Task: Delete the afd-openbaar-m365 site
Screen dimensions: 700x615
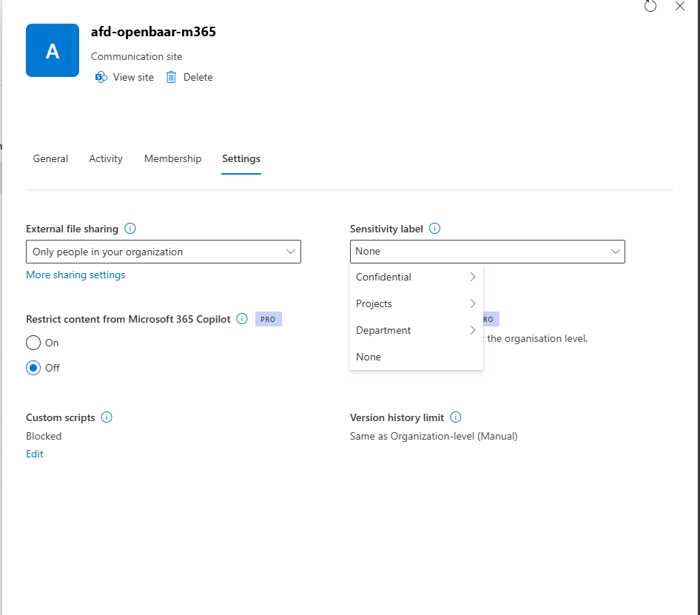Action: tap(198, 77)
